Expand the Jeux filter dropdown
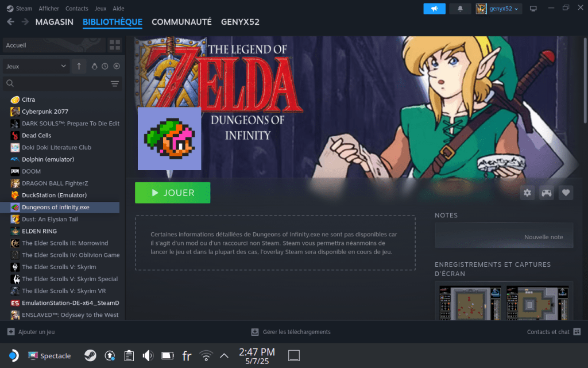 [x=36, y=67]
